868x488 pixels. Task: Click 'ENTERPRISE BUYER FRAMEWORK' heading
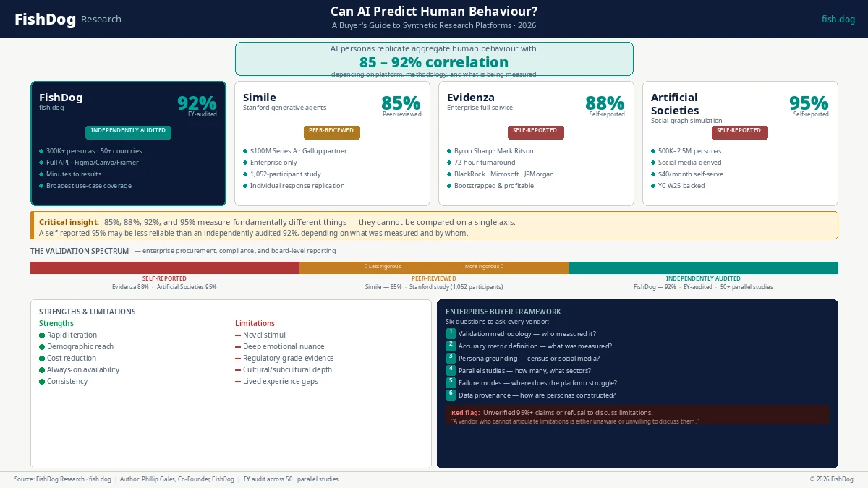coord(503,312)
